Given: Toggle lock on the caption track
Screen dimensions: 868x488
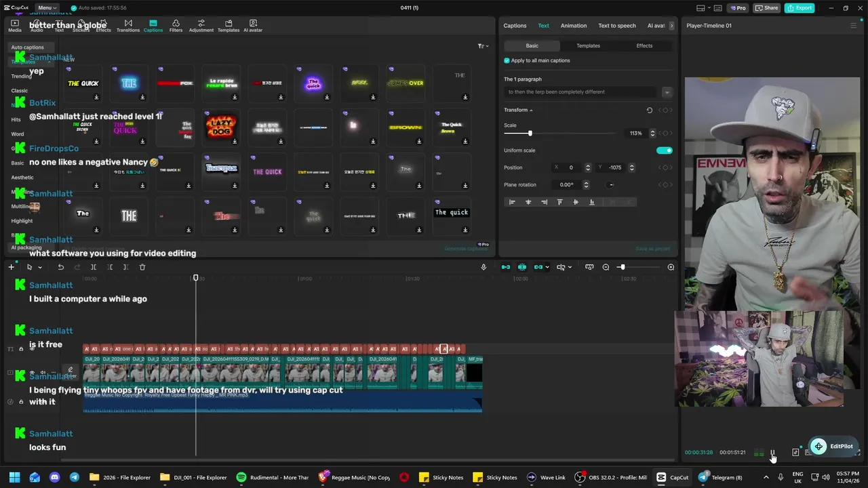Looking at the screenshot, I should (x=21, y=349).
